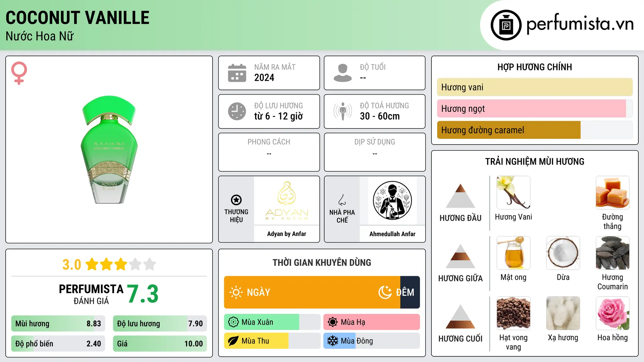The image size is (644, 362).
Task: Click the PERFUMISTA ĐÁNH GIÁ label
Action: coord(91,294)
